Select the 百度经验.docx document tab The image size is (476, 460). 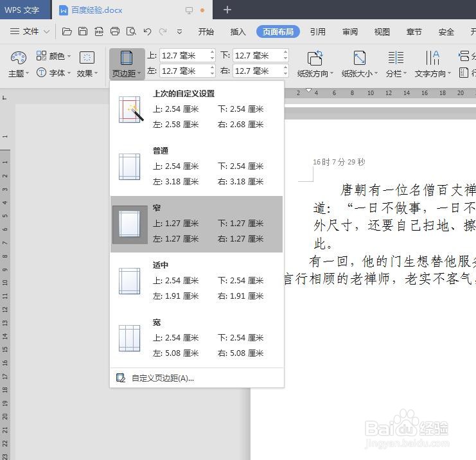[x=132, y=10]
